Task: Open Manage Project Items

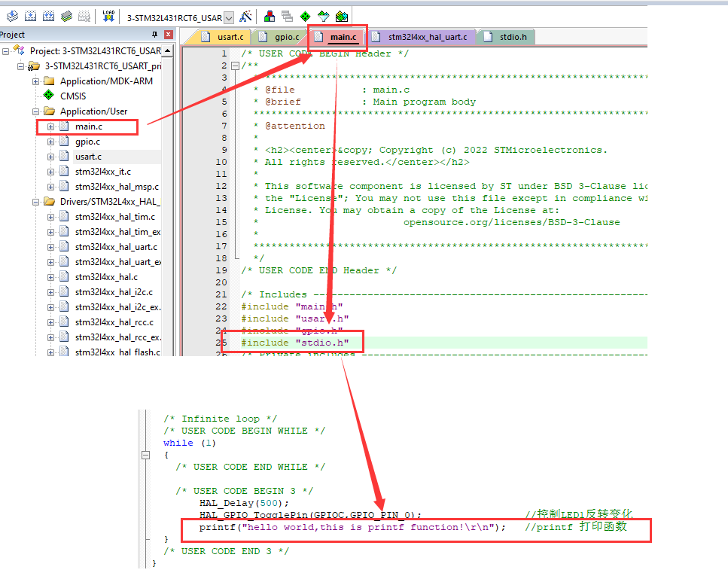Action: point(270,15)
